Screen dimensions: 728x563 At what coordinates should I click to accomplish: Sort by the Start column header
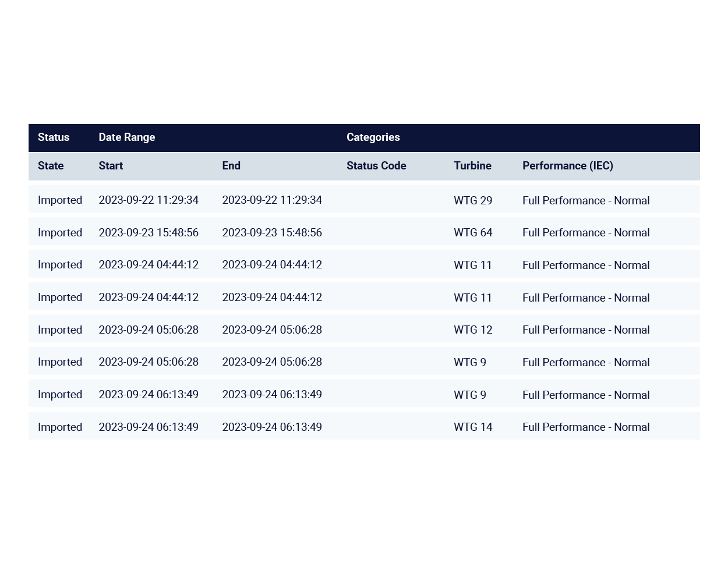(111, 166)
